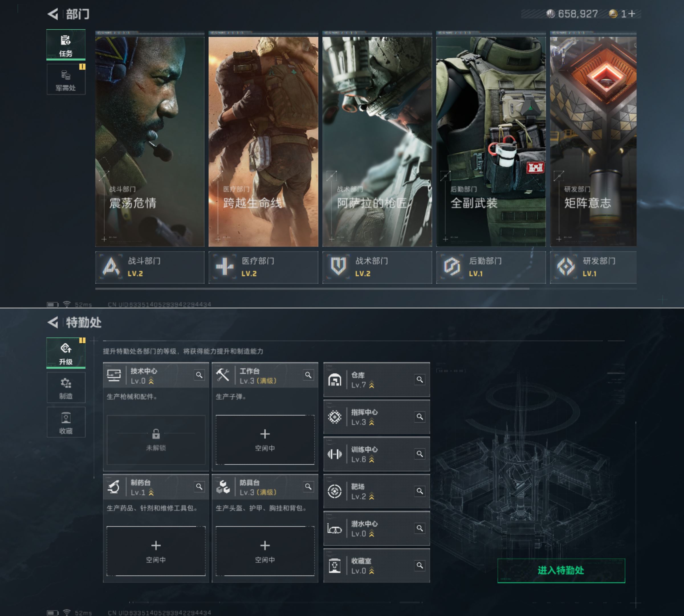684x616 pixels.
Task: Go back from the 特勤处 screen
Action: pos(53,322)
